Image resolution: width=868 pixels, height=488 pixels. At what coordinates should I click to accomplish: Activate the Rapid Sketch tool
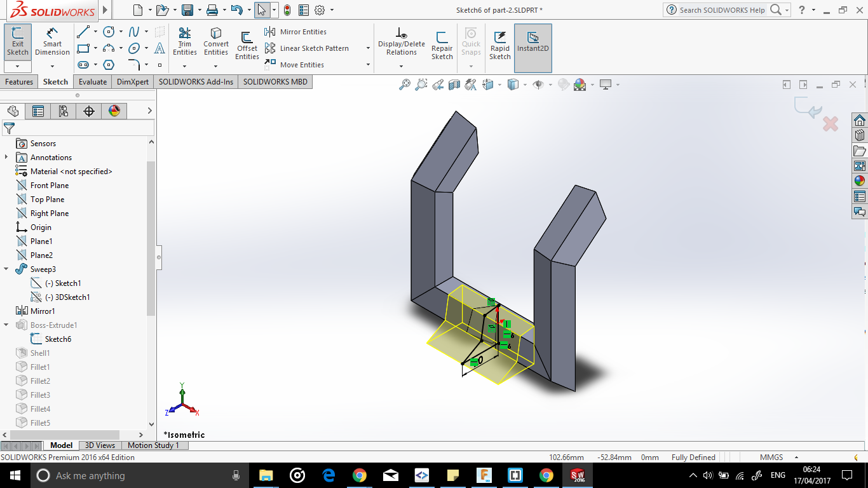pos(500,46)
